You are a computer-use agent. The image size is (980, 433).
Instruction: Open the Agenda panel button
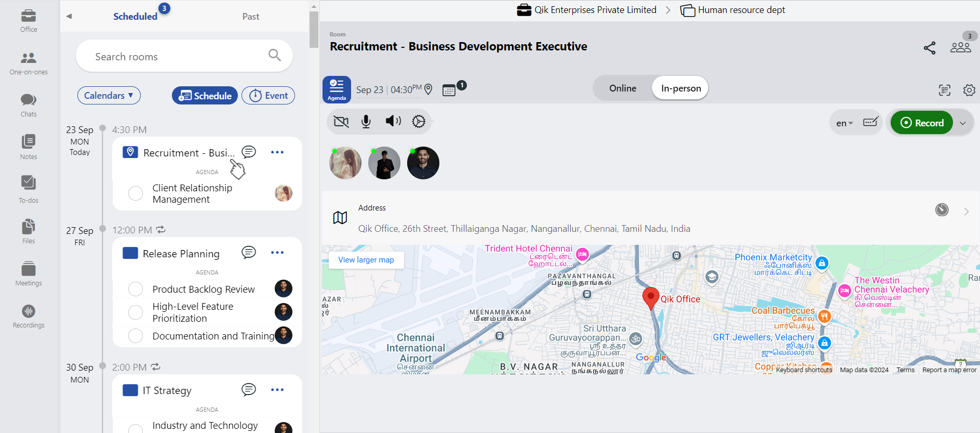coord(337,89)
